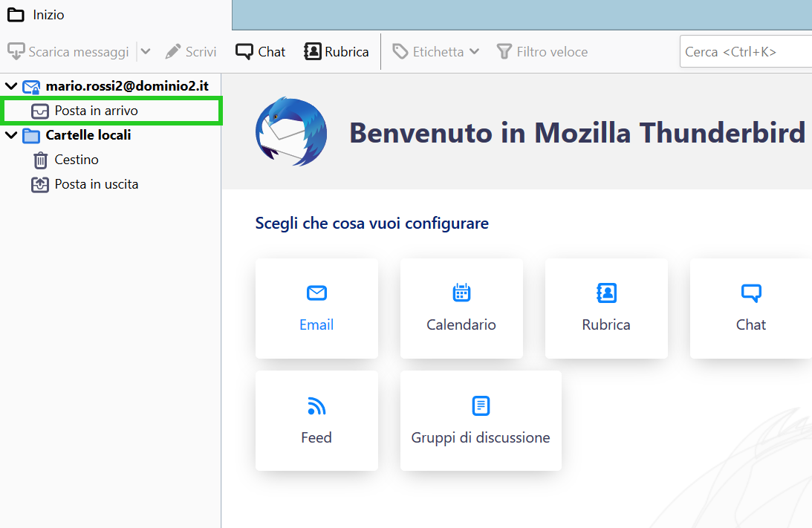Click the blue folder icon of Cartelle locali
Screen dimensions: 812x528
pyautogui.click(x=31, y=136)
